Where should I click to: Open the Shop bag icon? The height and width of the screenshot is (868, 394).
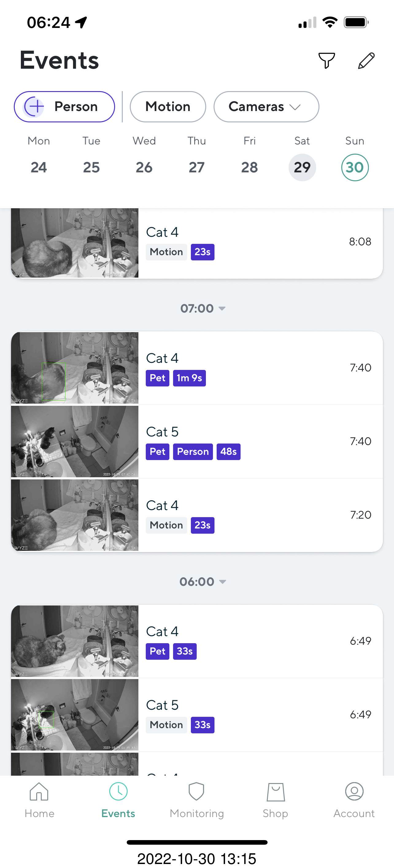click(x=275, y=792)
